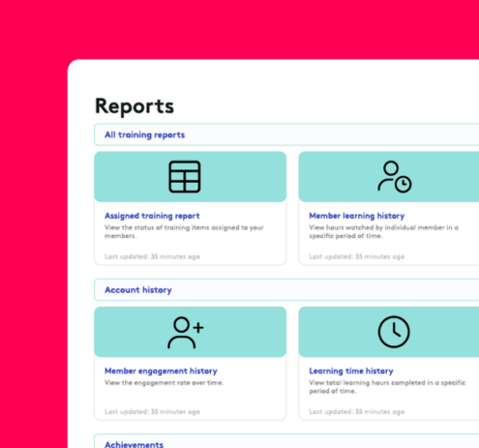Click 'View the status of training items' description
Screen dimensions: 479x448
pyautogui.click(x=184, y=231)
